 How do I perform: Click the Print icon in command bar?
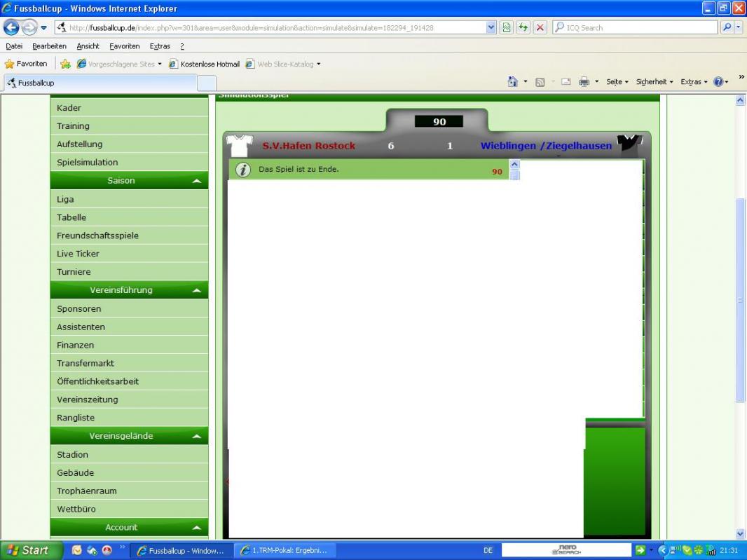(x=584, y=82)
